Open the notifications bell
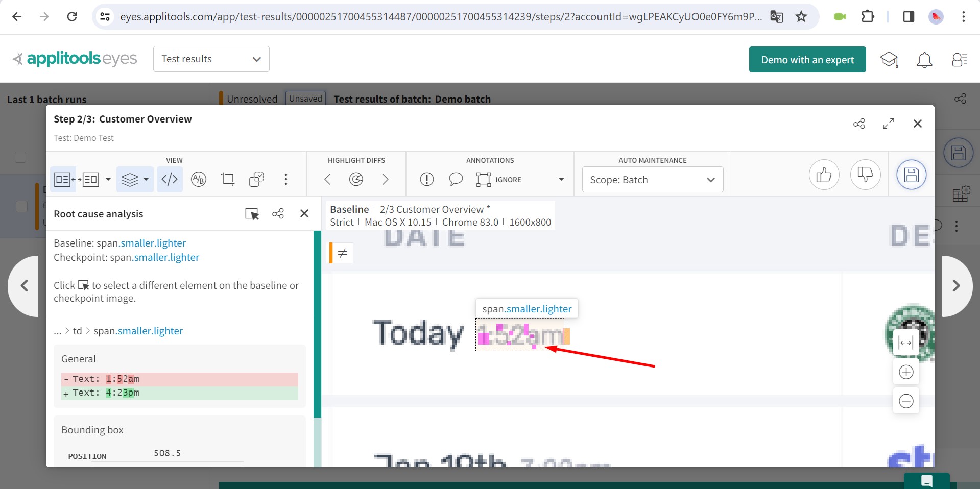This screenshot has width=980, height=489. [924, 60]
